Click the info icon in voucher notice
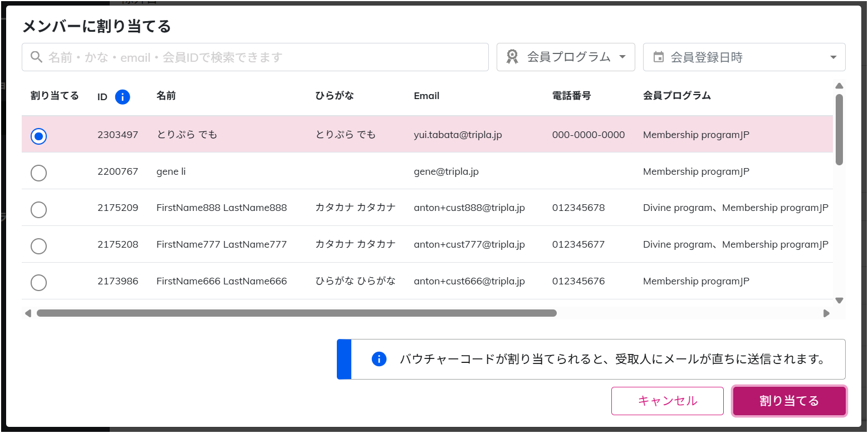 (x=379, y=359)
